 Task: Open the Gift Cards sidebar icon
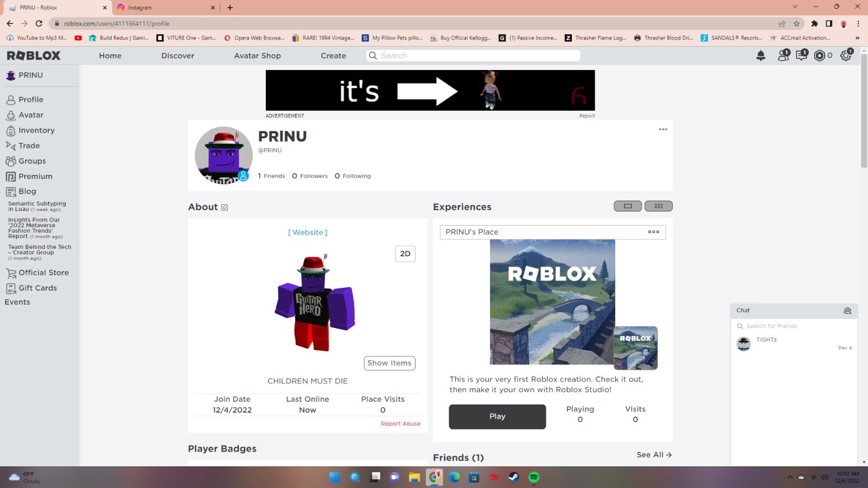tap(11, 288)
